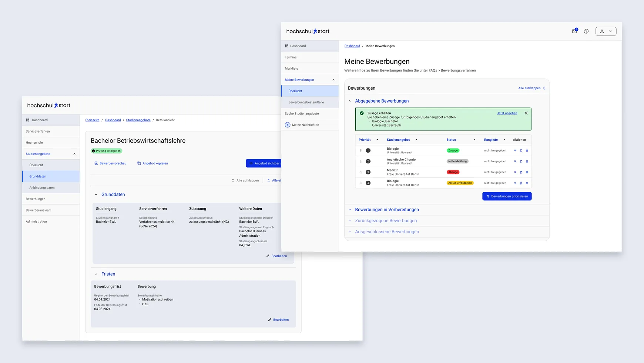Delete the Analytische Chemie application via trash icon
Image resolution: width=644 pixels, height=363 pixels.
click(527, 161)
